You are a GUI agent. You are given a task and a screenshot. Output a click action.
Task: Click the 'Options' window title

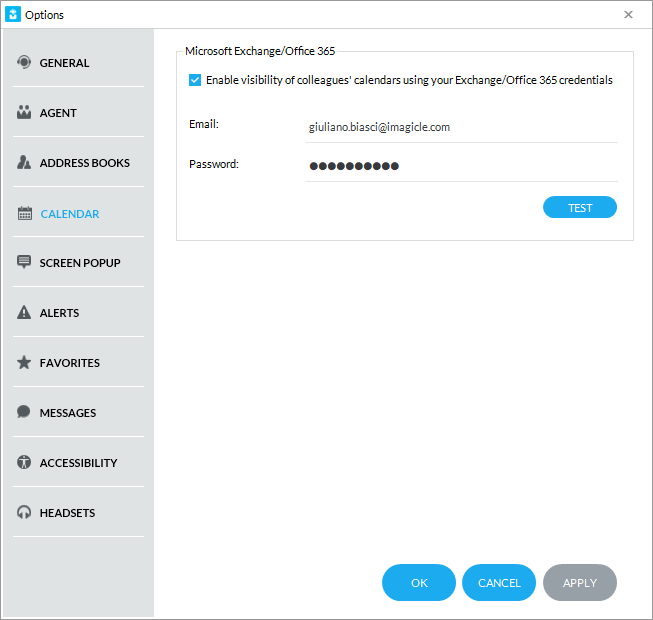pos(44,15)
